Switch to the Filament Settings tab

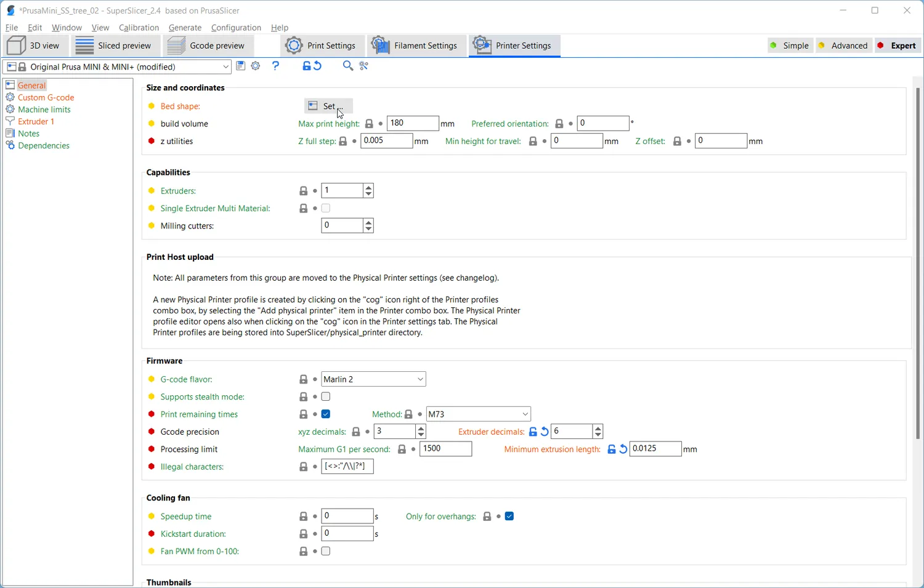[415, 46]
